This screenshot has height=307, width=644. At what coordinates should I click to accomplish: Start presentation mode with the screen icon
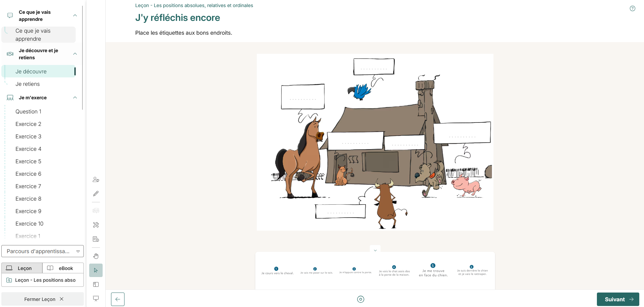[96, 299]
